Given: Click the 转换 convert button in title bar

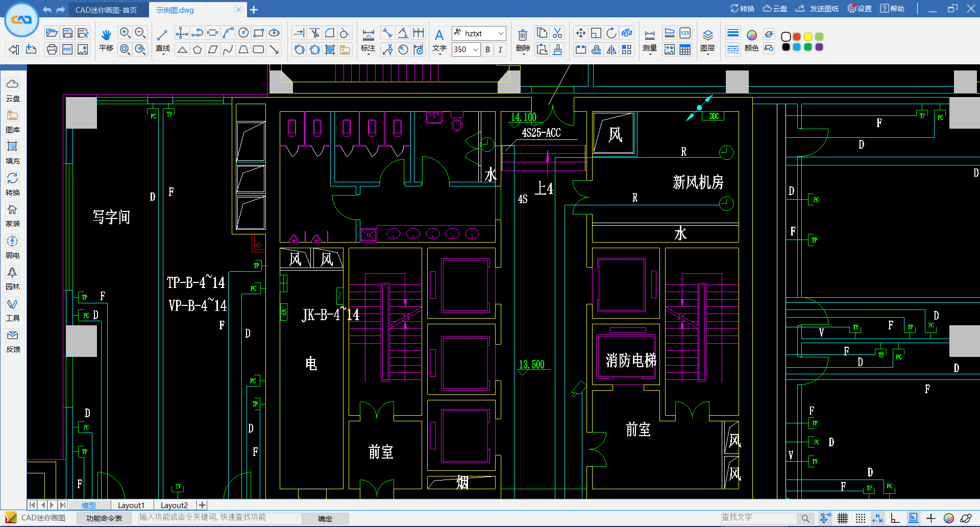Looking at the screenshot, I should (x=743, y=9).
